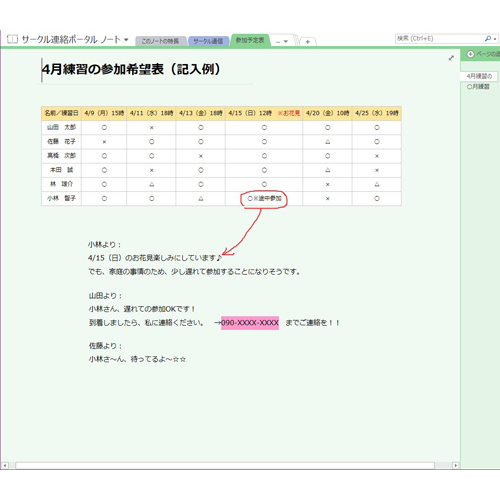This screenshot has height=500, width=500.
Task: Click the pink highlighted 090-XXXX-XXXX number
Action: click(250, 323)
